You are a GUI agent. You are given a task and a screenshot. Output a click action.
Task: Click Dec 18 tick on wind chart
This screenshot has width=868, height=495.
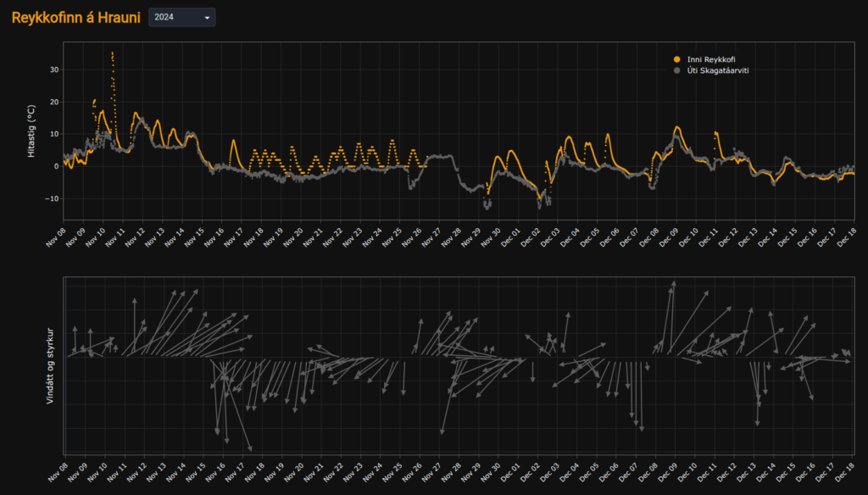coord(846,470)
